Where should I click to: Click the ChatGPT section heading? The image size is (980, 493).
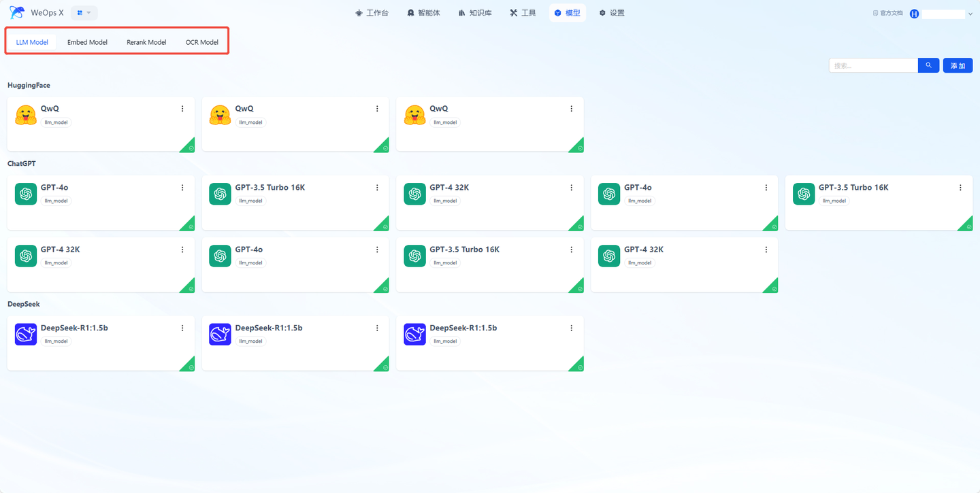22,164
